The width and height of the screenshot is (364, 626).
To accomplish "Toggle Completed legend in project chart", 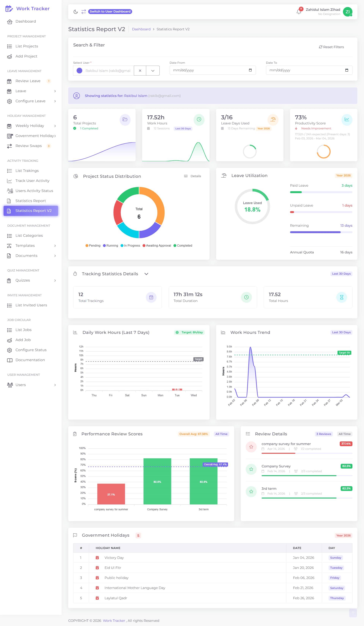I will [183, 245].
